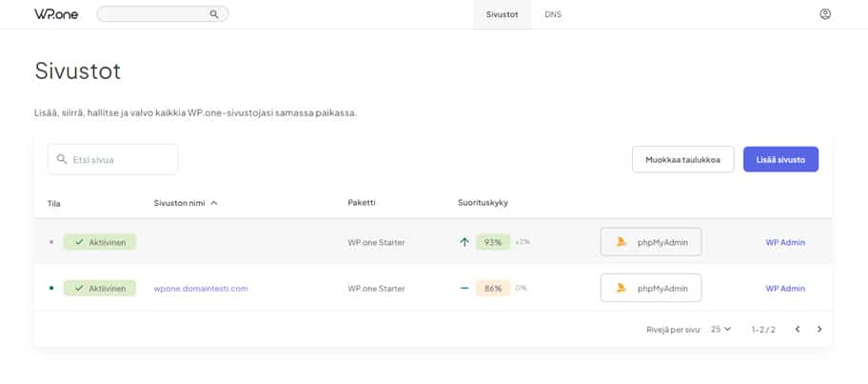Switch to the DNS tab
This screenshot has height=384, width=868.
tap(552, 14)
